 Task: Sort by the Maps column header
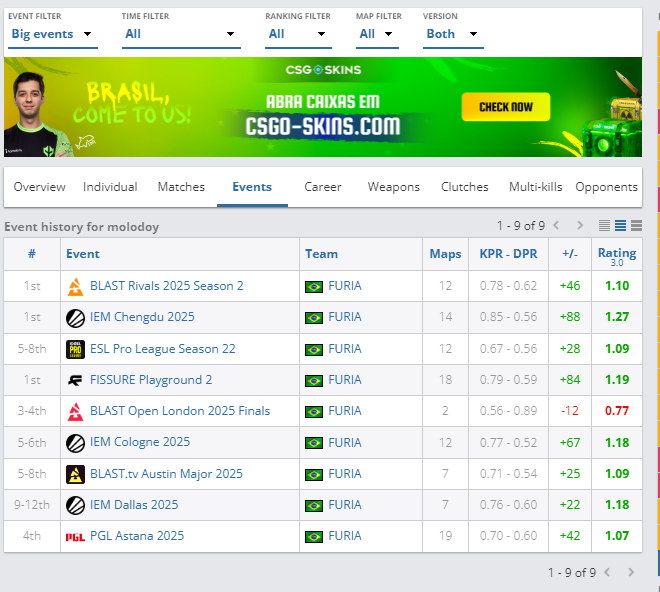pyautogui.click(x=445, y=254)
